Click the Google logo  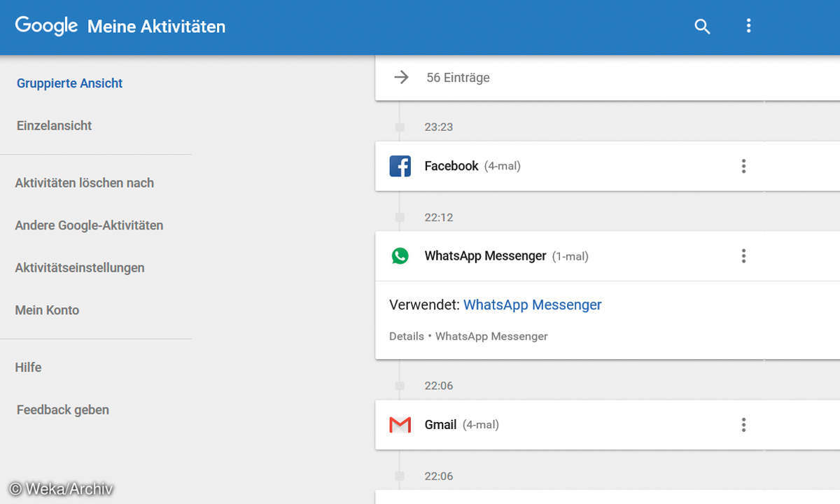46,26
